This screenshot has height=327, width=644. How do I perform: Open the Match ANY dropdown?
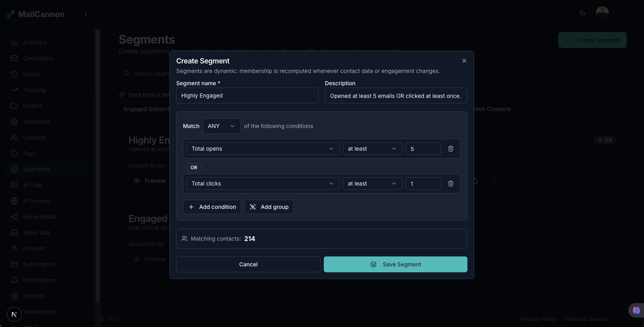pos(221,126)
